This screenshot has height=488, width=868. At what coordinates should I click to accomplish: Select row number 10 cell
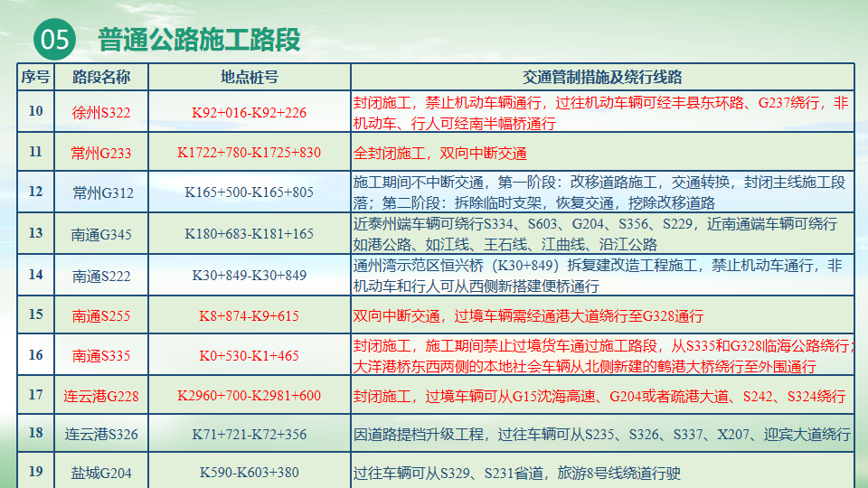click(x=36, y=111)
